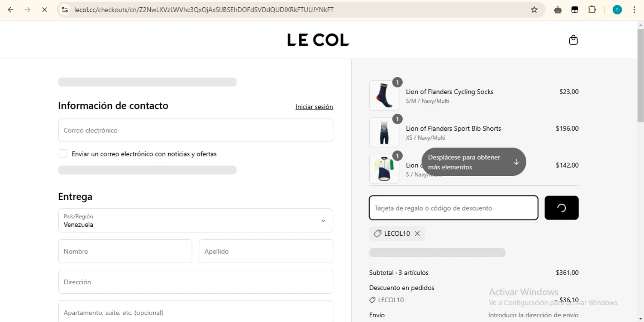Open the site information icon in address bar
The image size is (644, 322).
(x=65, y=9)
